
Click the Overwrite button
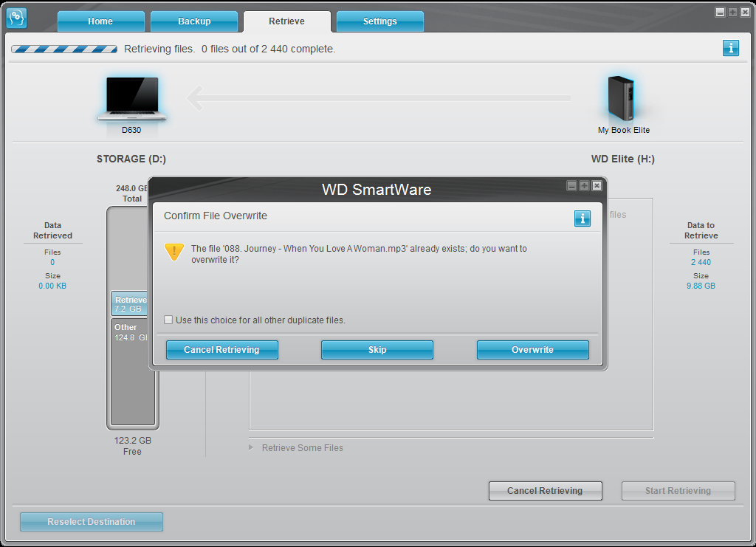click(533, 350)
